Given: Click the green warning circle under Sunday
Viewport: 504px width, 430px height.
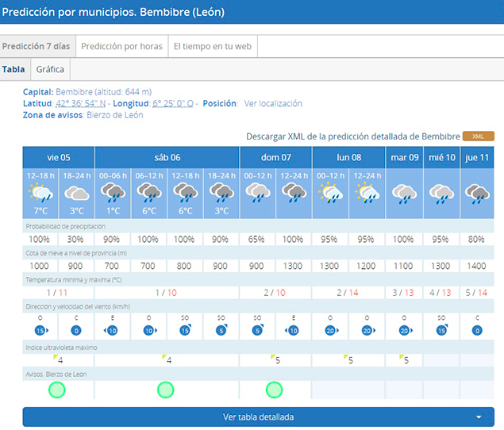Looking at the screenshot, I should point(274,390).
